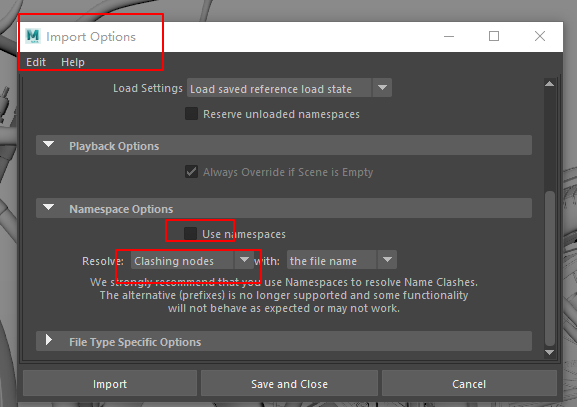
Task: Collapse the Playback Options section
Action: tap(49, 144)
